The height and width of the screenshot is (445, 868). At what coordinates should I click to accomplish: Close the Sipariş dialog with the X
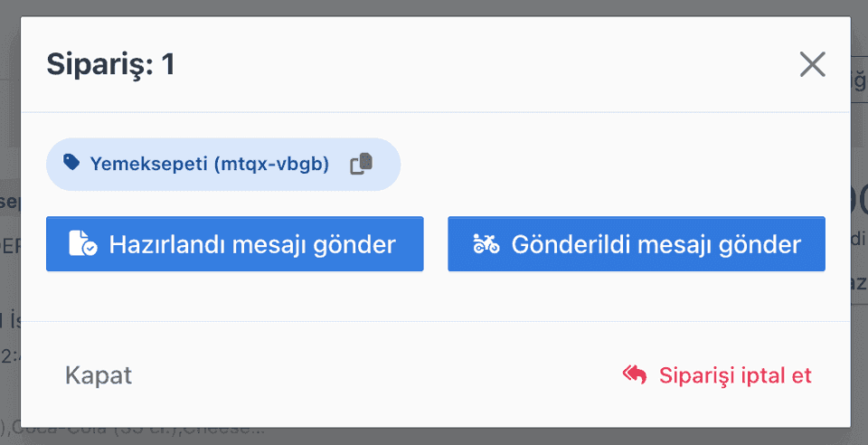(x=813, y=64)
